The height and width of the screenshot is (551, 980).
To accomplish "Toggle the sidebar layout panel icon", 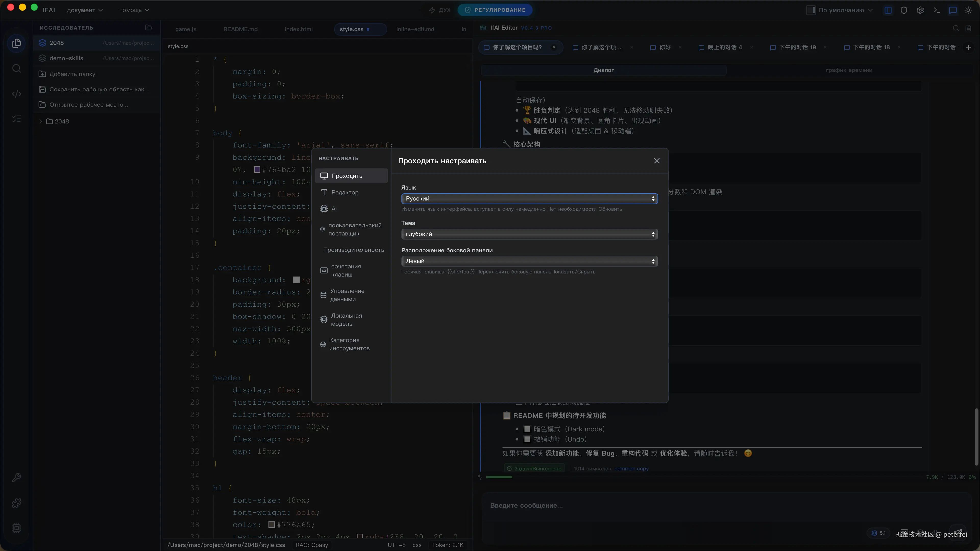I will click(x=888, y=10).
